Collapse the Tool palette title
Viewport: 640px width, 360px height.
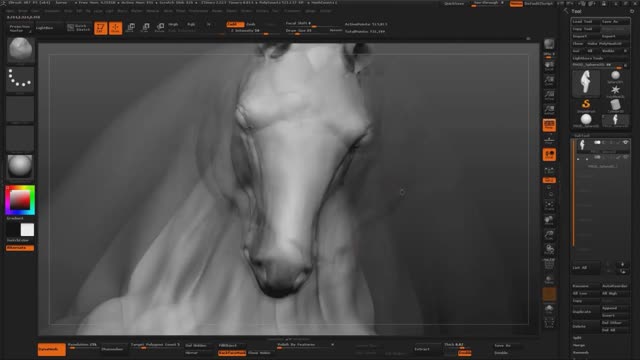(x=576, y=11)
